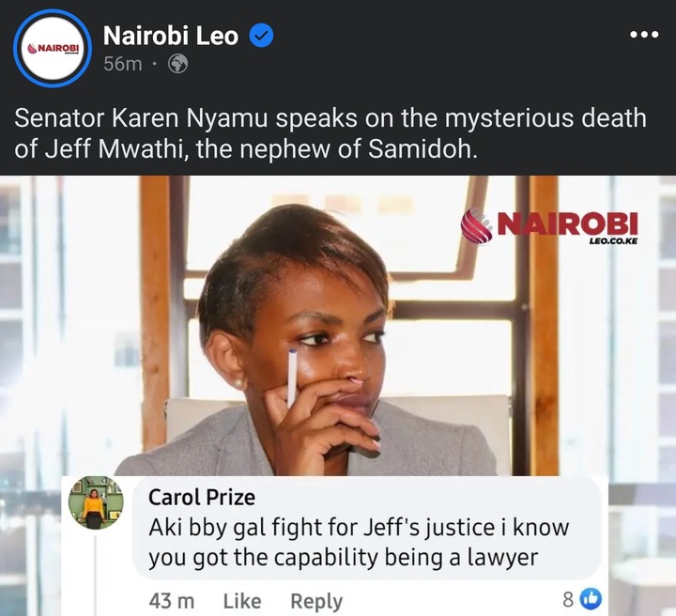Click the 43 m comment timestamp

tap(172, 601)
